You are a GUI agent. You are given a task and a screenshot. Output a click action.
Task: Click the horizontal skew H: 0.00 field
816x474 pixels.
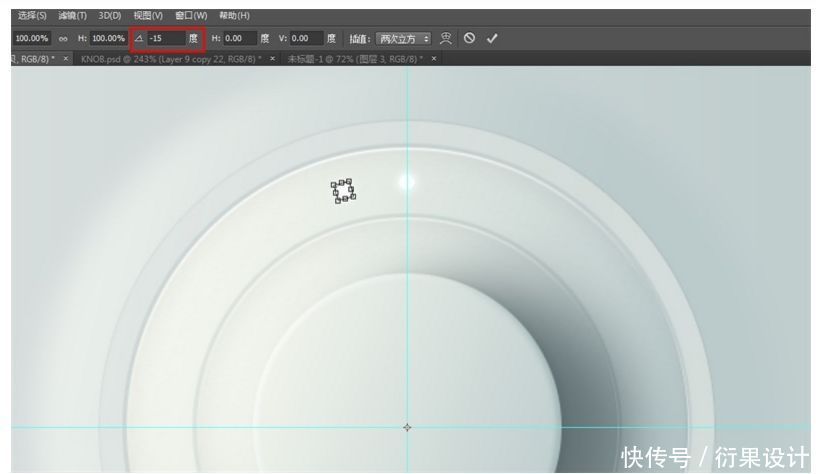pyautogui.click(x=240, y=39)
